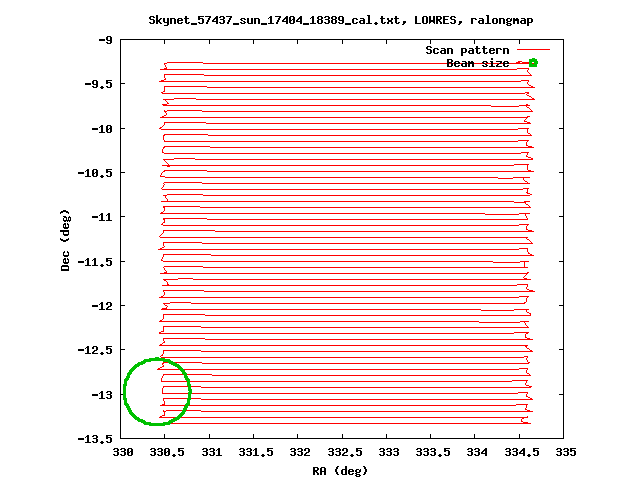The width and height of the screenshot is (640, 480).
Task: Click the 331 RA tick label
Action: click(x=211, y=452)
